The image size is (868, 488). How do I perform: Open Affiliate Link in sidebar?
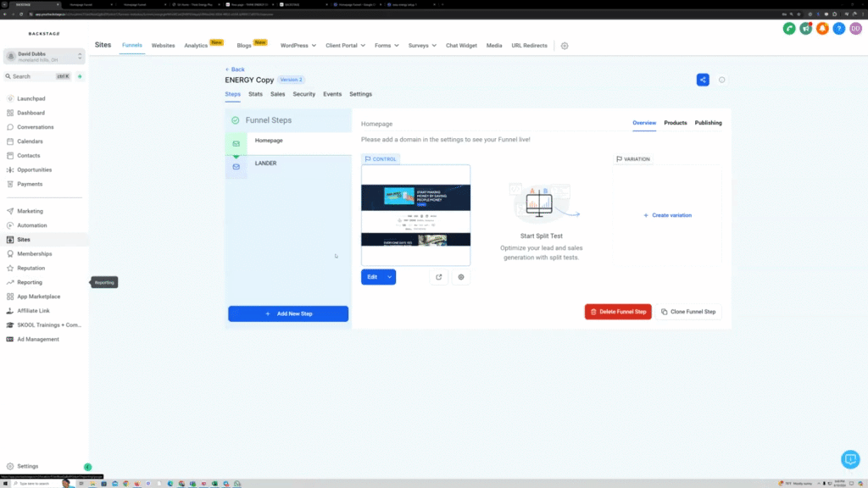[33, 311]
